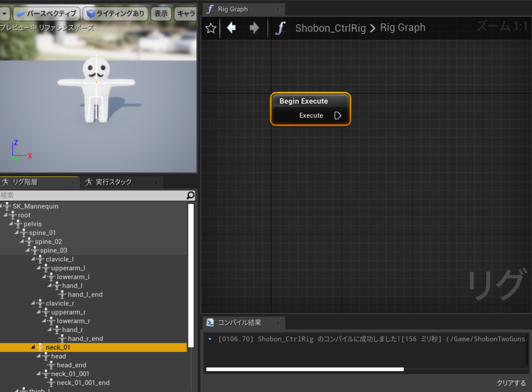The image size is (532, 392).
Task: Click the bone icon next to head_end
Action: pyautogui.click(x=51, y=365)
